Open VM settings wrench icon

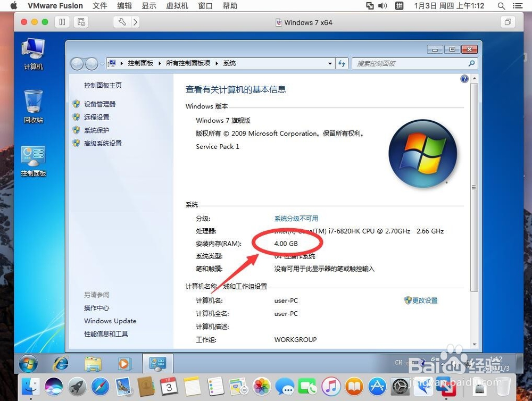click(122, 22)
